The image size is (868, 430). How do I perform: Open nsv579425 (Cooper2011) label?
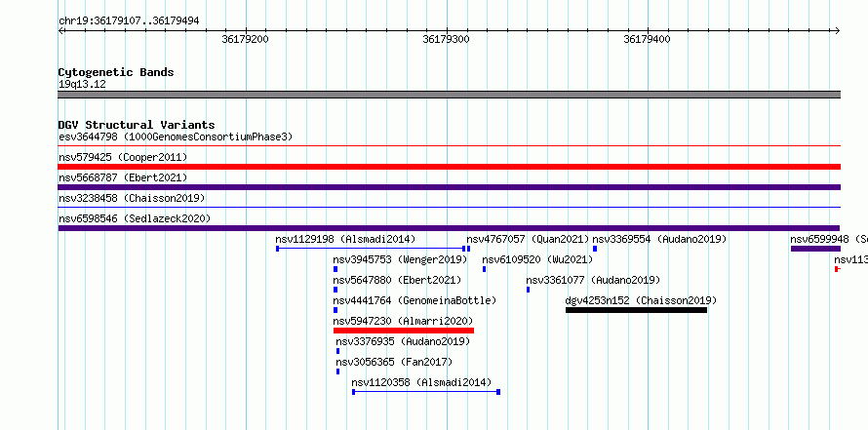tap(123, 157)
